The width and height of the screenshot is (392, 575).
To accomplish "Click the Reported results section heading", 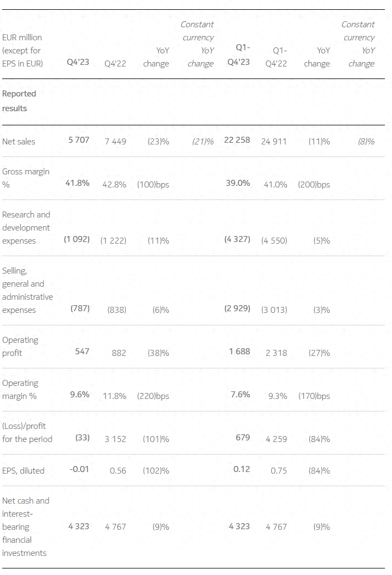I will tap(19, 101).
